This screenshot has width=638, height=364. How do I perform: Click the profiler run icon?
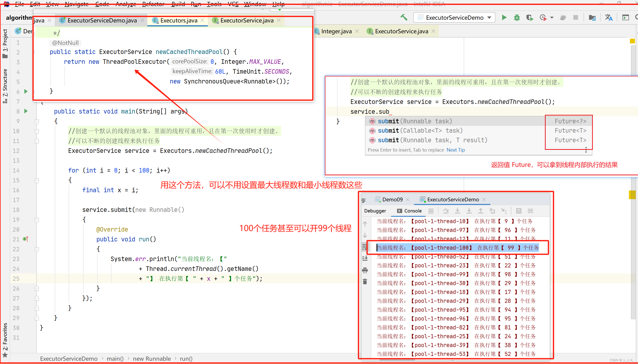click(x=543, y=17)
